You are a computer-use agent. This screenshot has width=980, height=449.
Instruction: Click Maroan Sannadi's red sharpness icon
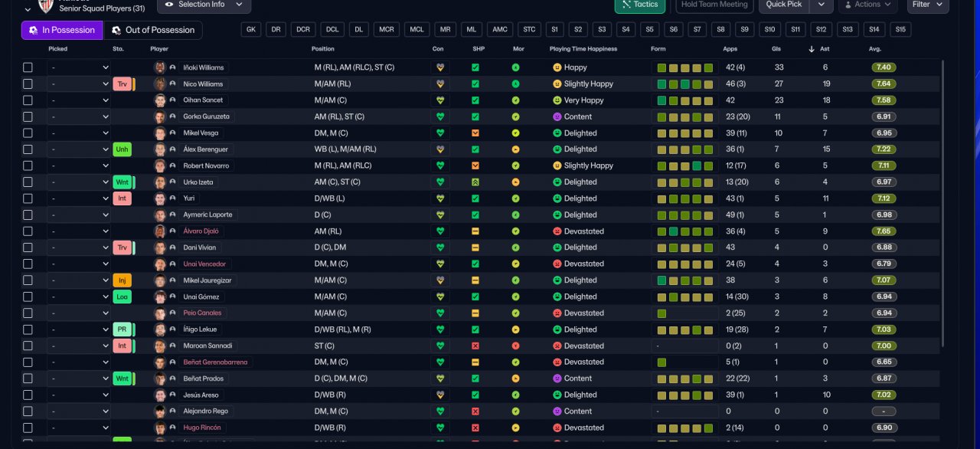pyautogui.click(x=475, y=346)
